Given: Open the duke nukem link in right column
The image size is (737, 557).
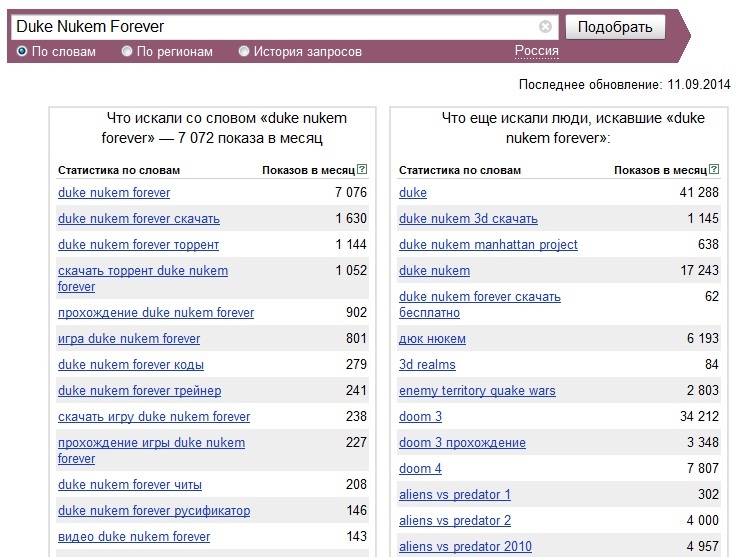Looking at the screenshot, I should click(434, 271).
